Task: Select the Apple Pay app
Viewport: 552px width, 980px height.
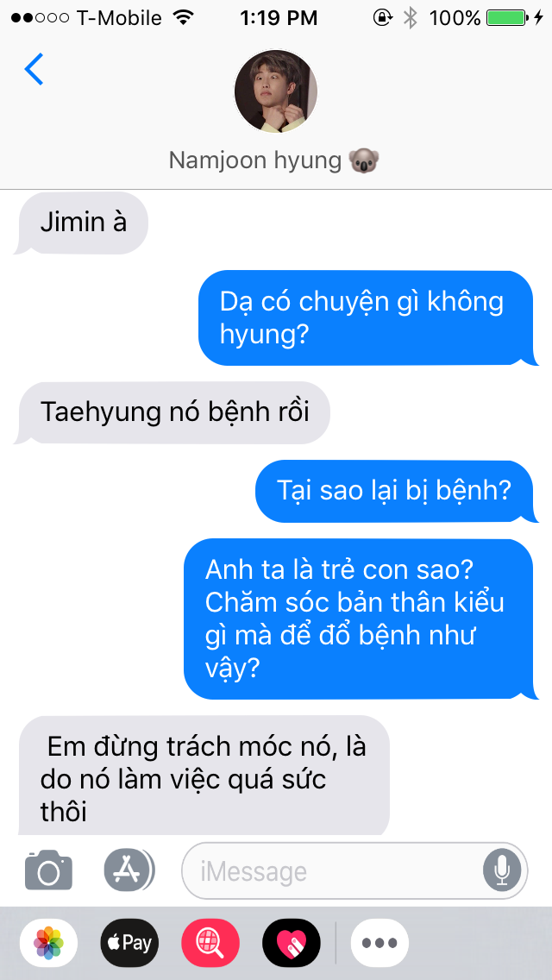Action: coord(129,943)
